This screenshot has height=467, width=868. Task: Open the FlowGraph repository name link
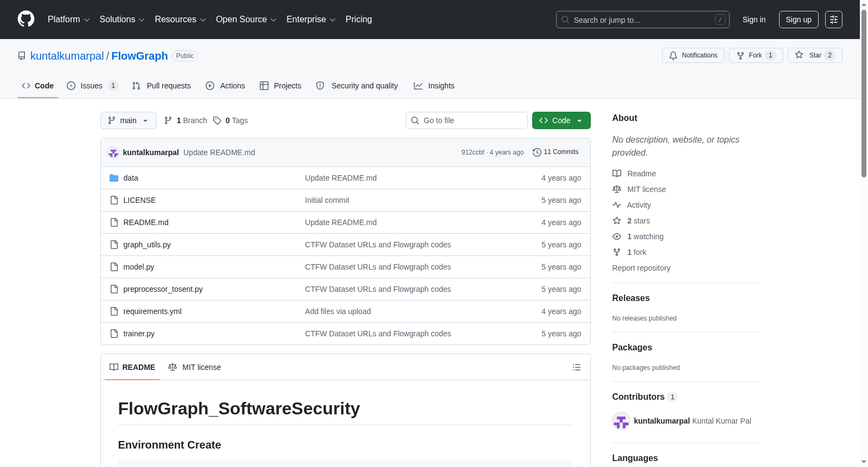point(139,56)
